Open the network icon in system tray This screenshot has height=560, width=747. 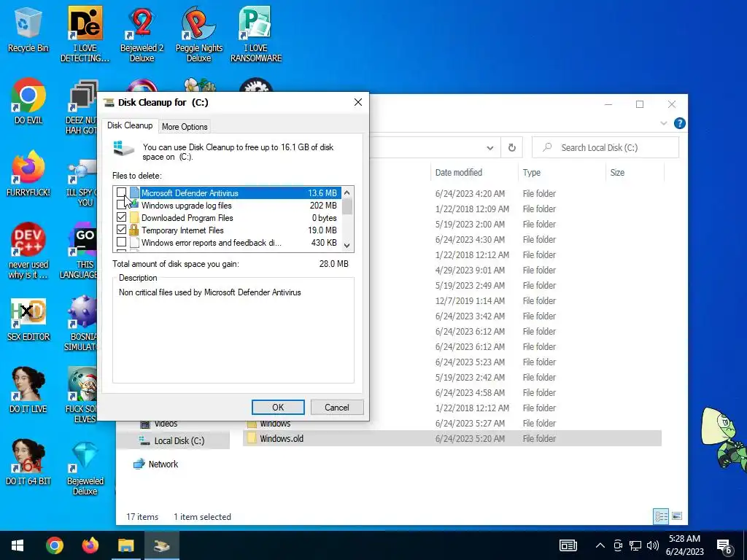coord(635,545)
